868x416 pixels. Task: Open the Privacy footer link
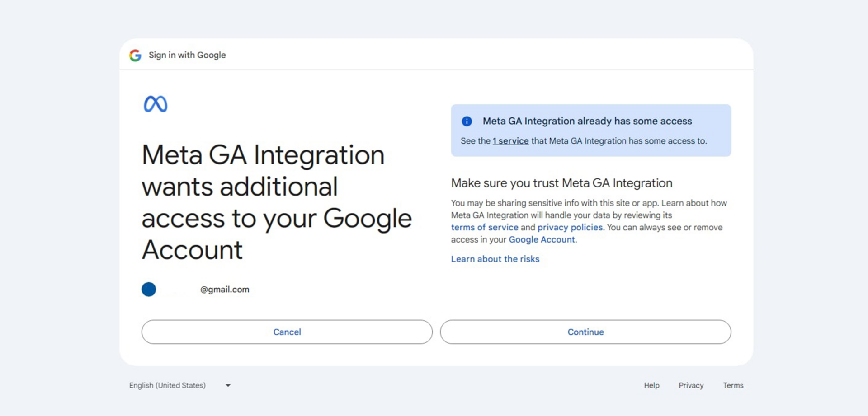(691, 385)
